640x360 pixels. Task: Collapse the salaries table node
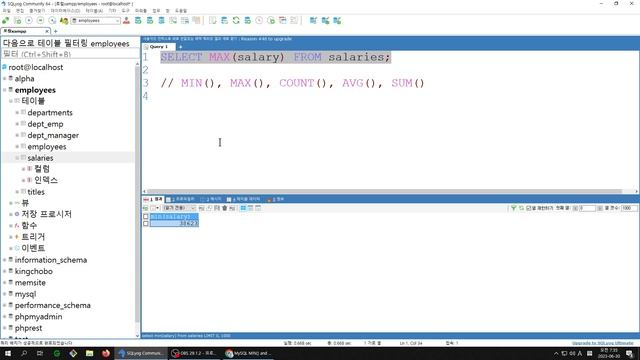coord(17,158)
